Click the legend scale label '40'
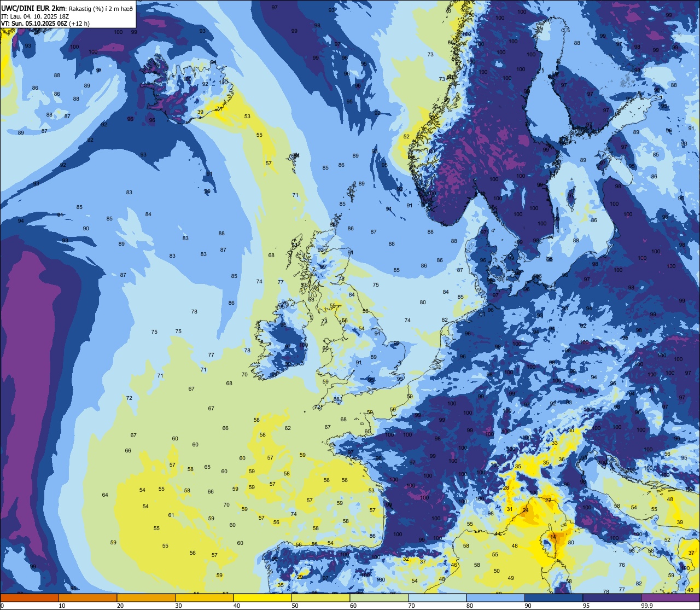Viewport: 700px width, 610px height. (x=237, y=606)
